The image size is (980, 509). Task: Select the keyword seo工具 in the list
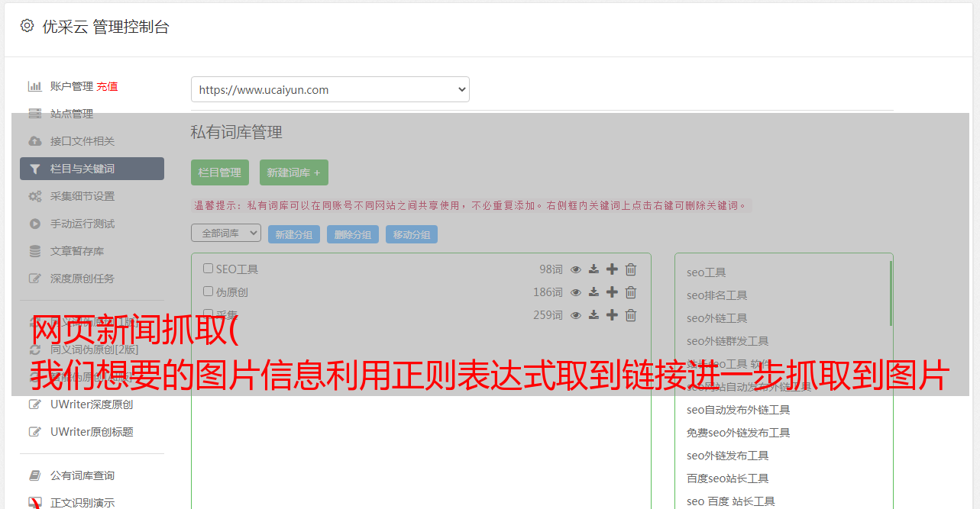[706, 272]
